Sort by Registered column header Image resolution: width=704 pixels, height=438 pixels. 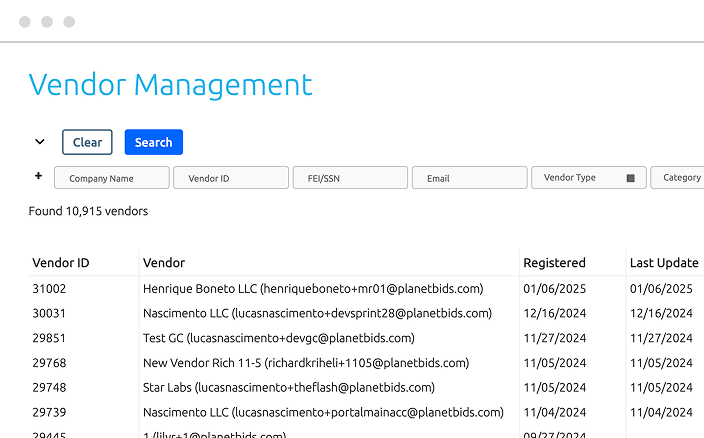554,263
